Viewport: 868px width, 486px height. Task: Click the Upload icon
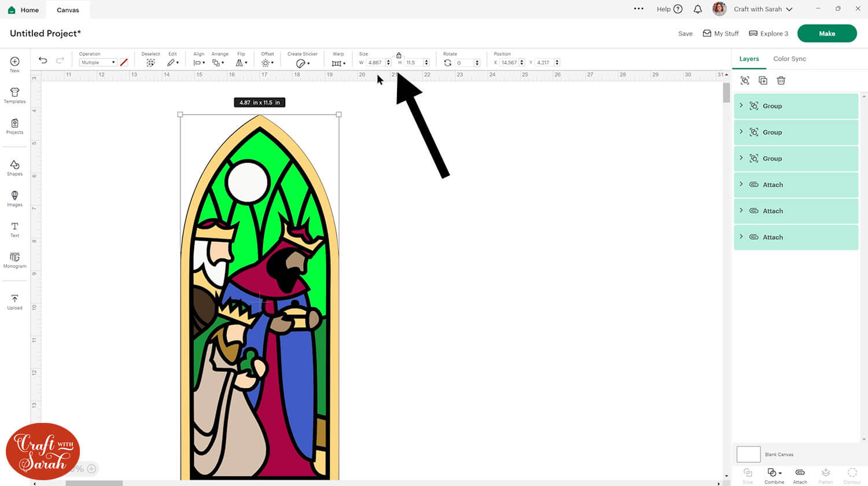(x=14, y=301)
